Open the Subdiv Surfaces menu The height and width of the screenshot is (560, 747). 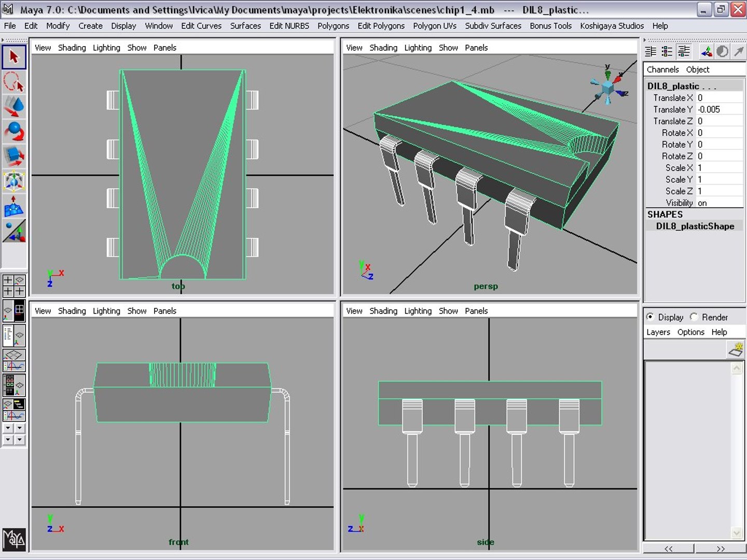tap(493, 26)
